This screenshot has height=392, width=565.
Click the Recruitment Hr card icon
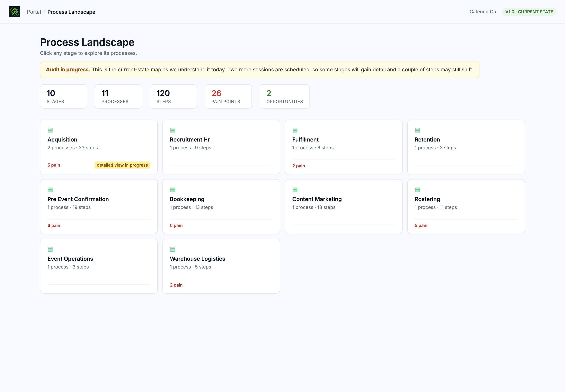[x=173, y=130]
